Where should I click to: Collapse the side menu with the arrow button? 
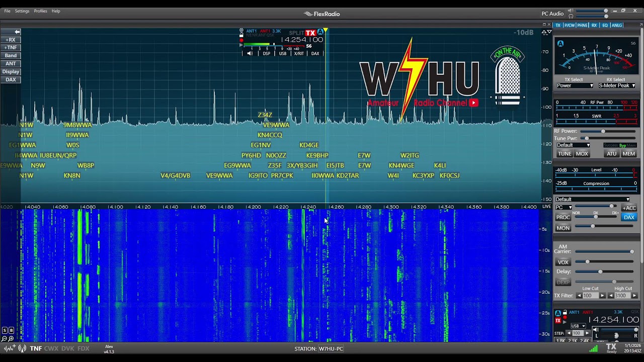coord(11,32)
